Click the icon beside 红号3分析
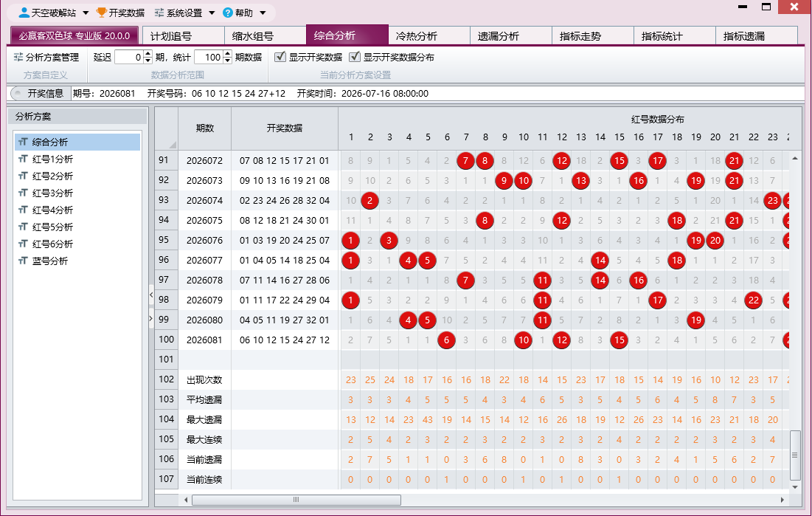 [23, 193]
